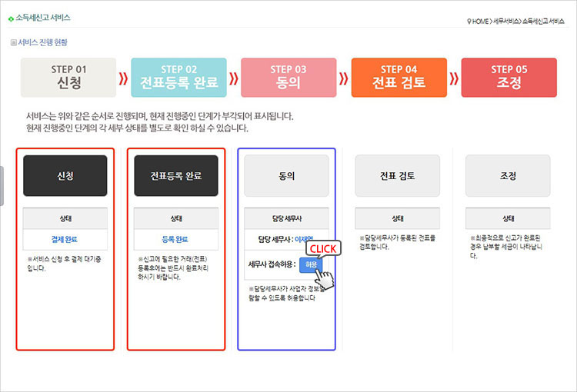The image size is (577, 392).
Task: Open the orange STEP 04 전표 검토 box
Action: [399, 78]
